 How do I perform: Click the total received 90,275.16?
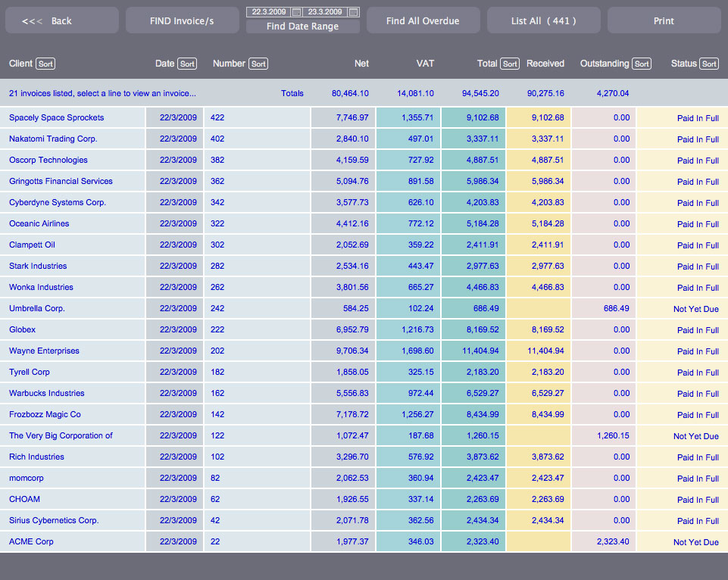(x=545, y=94)
